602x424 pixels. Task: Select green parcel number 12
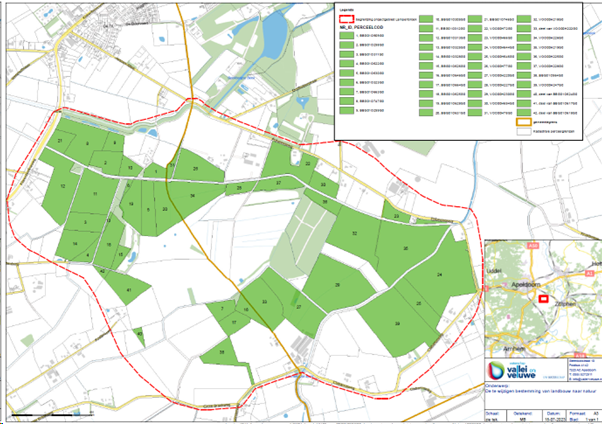tap(63, 186)
